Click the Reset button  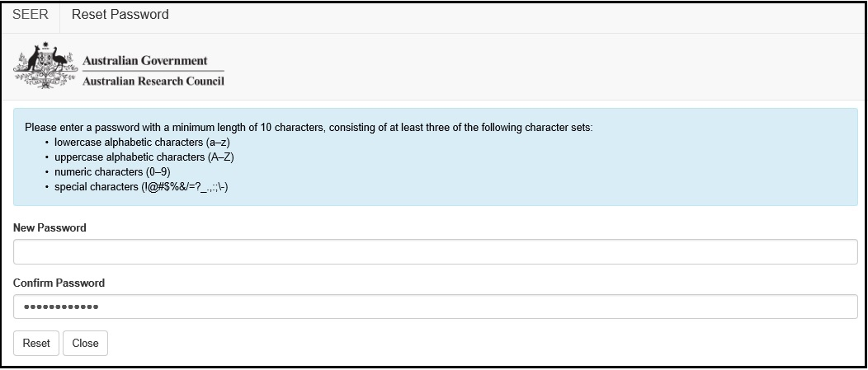point(36,343)
